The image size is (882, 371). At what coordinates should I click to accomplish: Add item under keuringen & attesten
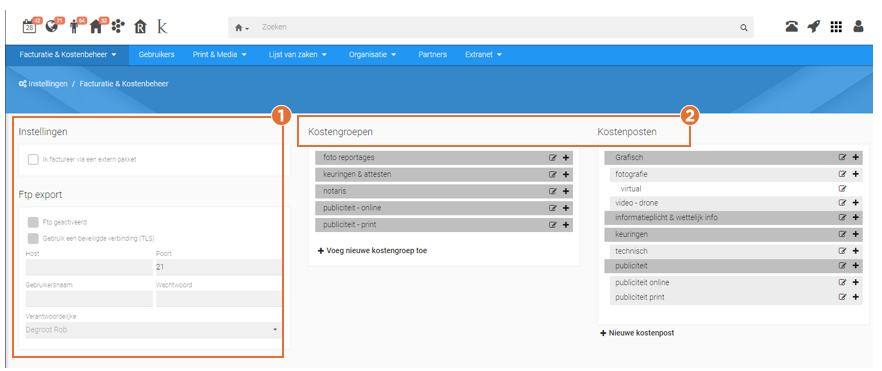pos(565,175)
